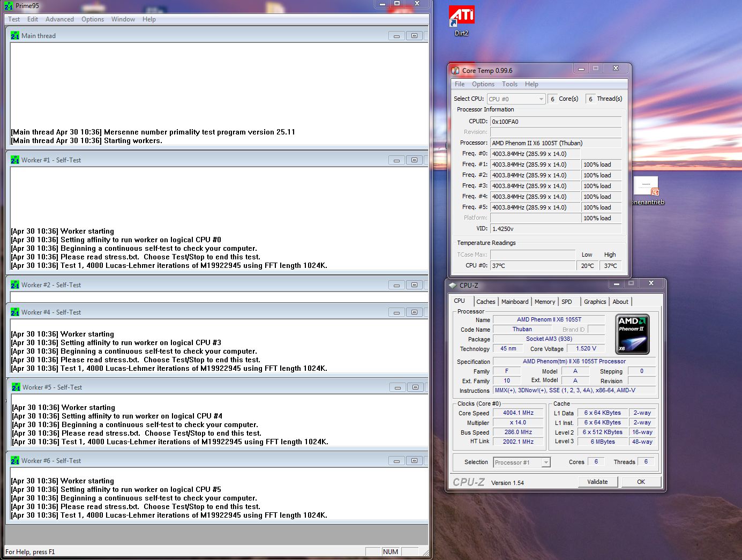Click the Package value Socket AM3 (938)
742x560 pixels.
click(549, 339)
